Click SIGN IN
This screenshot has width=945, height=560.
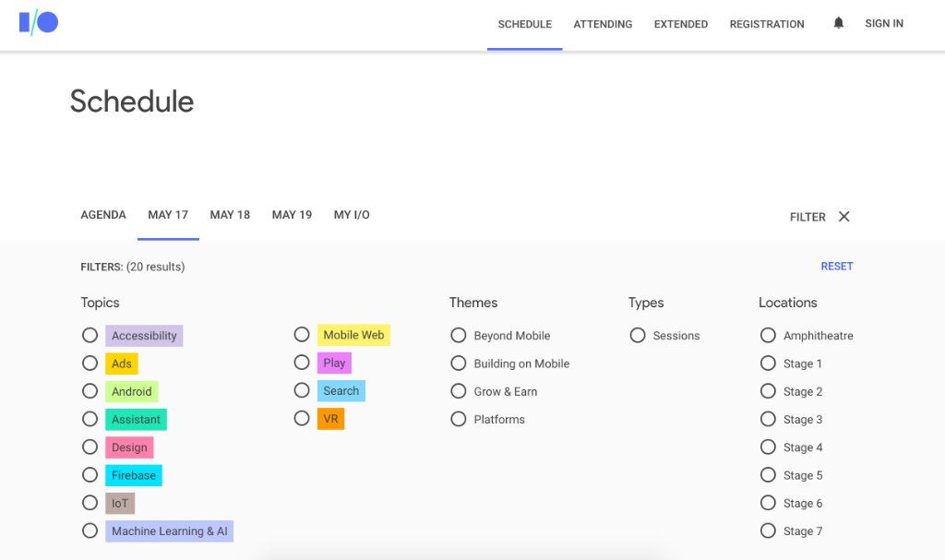point(884,23)
